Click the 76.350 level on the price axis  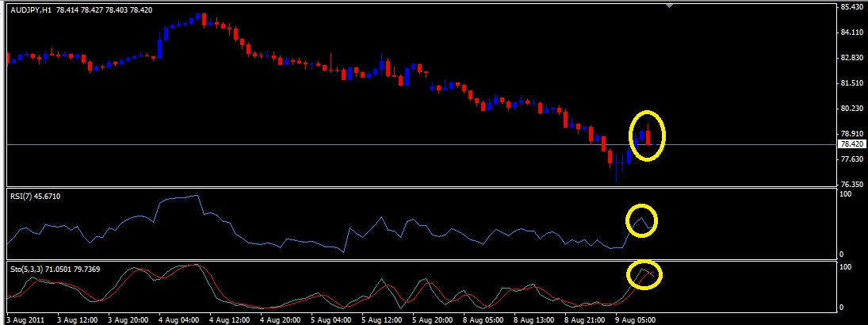pyautogui.click(x=851, y=184)
